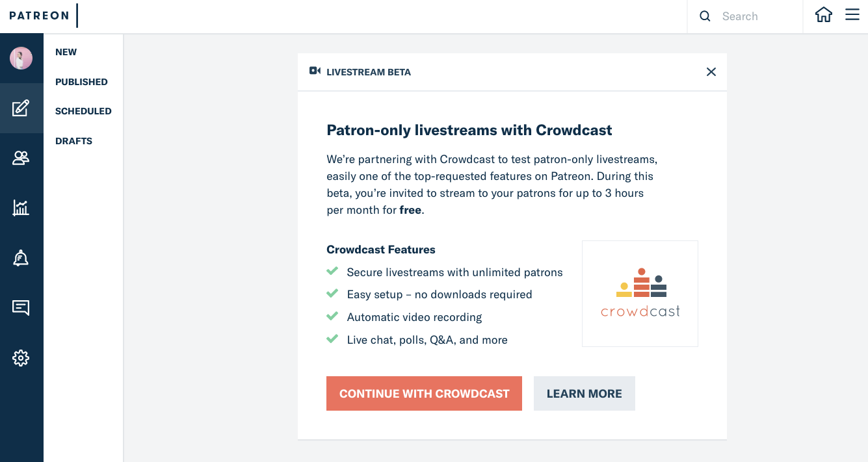The height and width of the screenshot is (462, 868).
Task: Open DRAFTS posts list
Action: (x=73, y=141)
